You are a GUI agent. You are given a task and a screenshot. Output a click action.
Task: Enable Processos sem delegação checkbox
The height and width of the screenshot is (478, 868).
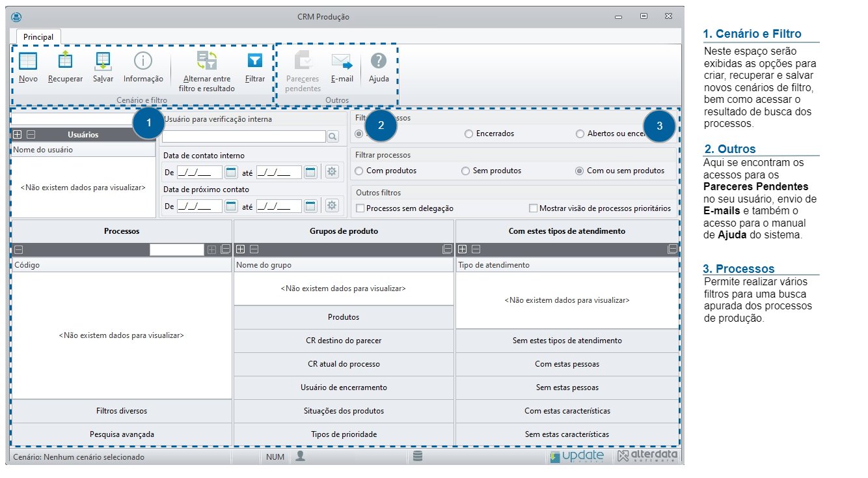360,208
